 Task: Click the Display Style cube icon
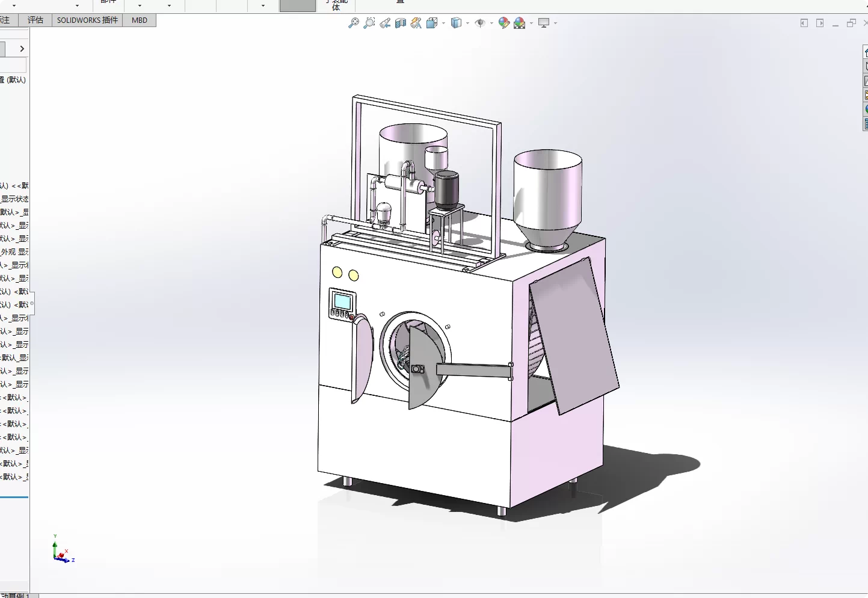[x=457, y=23]
